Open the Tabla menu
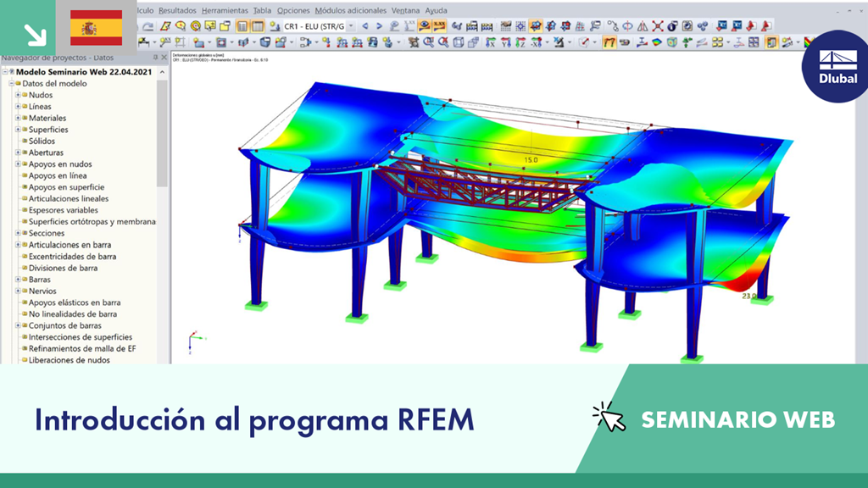 coord(263,10)
